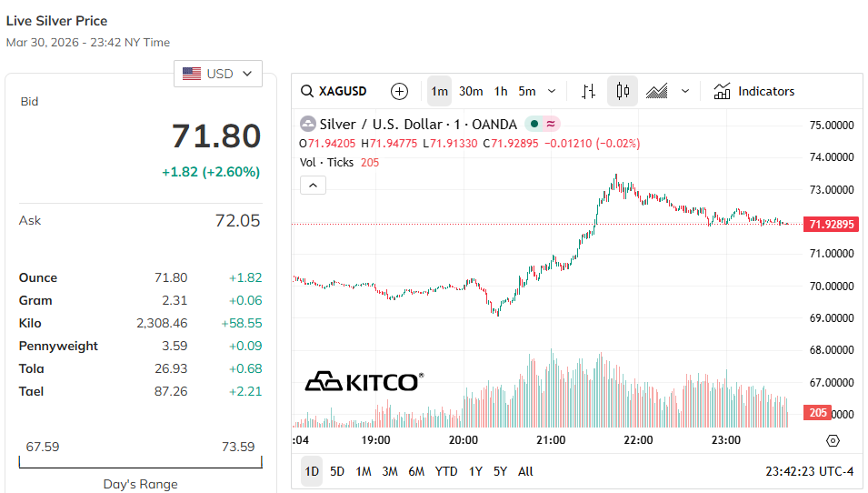Expand the more timeframes dropdown arrow
The width and height of the screenshot is (868, 493).
click(552, 91)
